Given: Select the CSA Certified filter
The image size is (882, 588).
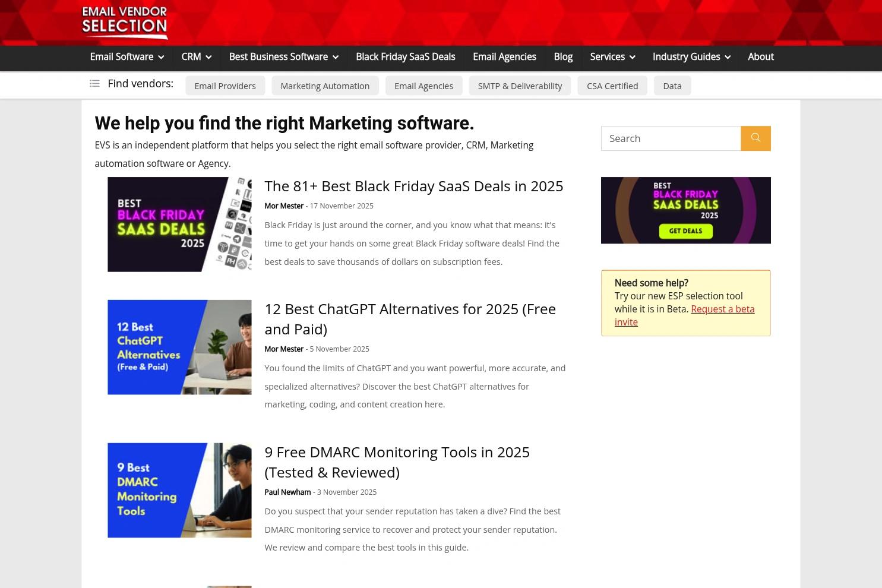Looking at the screenshot, I should tap(612, 86).
